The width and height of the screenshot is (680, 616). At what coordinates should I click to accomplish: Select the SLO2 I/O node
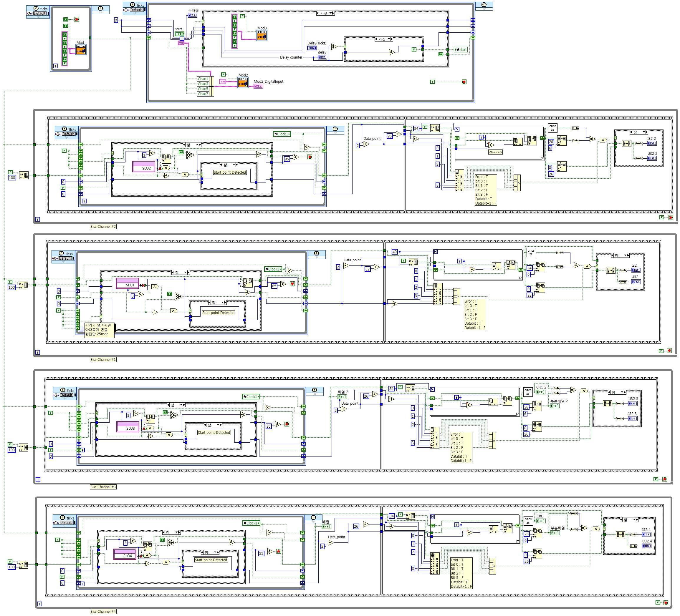[144, 167]
